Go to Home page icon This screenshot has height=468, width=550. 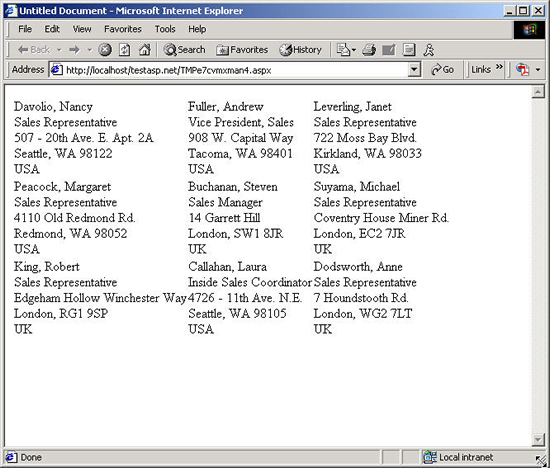(145, 50)
